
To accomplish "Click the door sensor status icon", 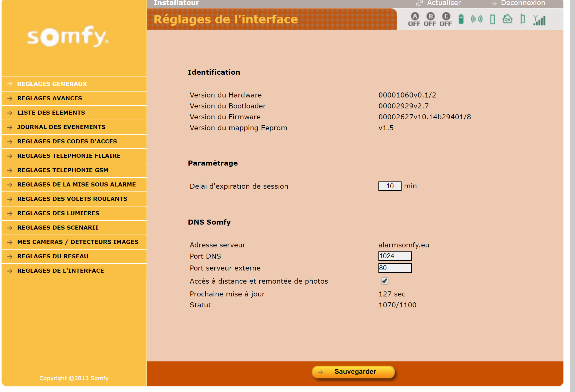I will 492,19.
